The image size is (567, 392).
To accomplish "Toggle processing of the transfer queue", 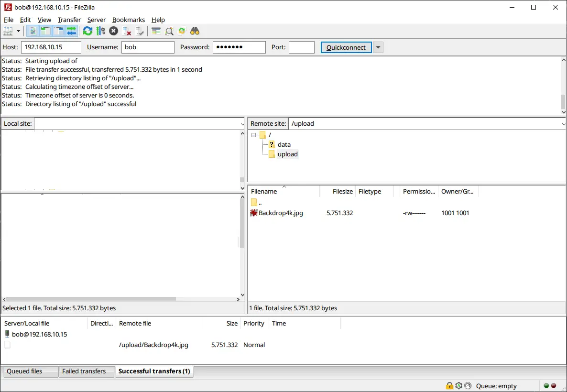I will (100, 31).
